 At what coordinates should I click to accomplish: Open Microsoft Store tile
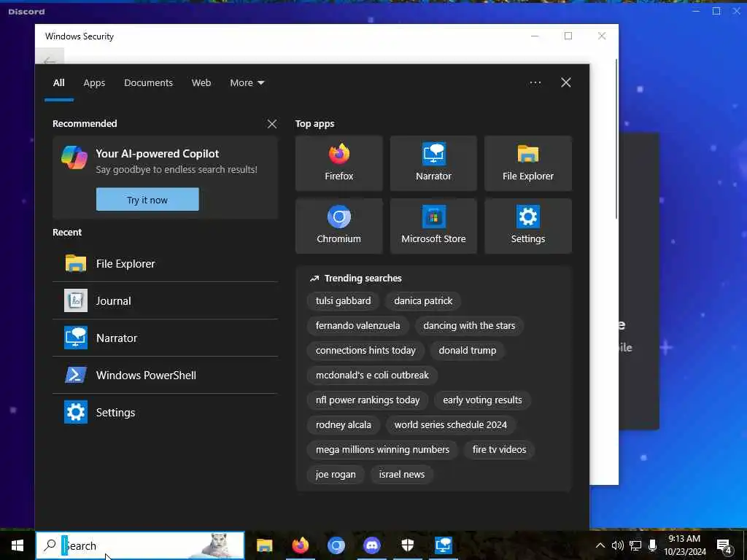coord(433,226)
